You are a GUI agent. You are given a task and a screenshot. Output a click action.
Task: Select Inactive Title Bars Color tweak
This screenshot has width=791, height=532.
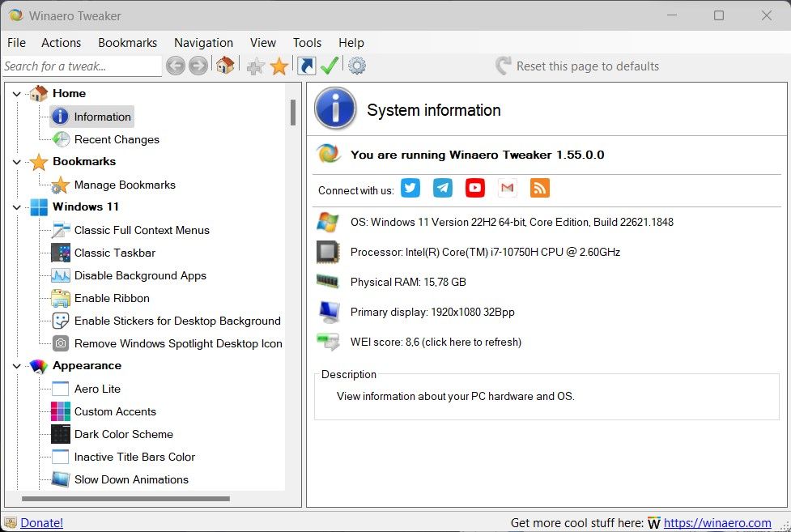click(134, 457)
